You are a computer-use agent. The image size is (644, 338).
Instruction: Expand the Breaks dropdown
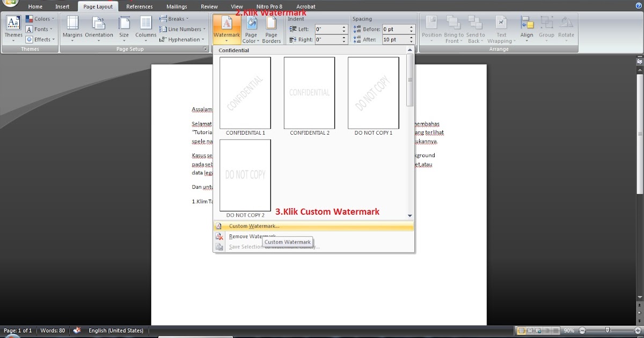point(174,18)
